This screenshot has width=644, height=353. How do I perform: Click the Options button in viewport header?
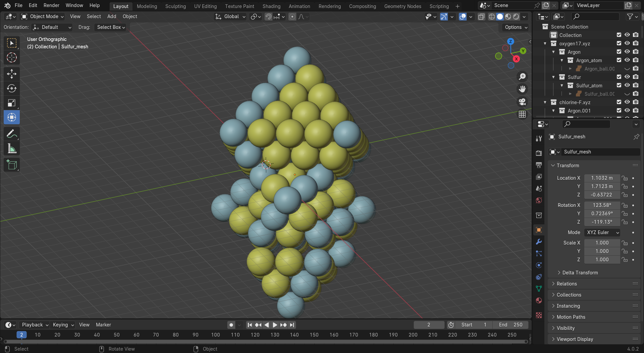point(516,27)
